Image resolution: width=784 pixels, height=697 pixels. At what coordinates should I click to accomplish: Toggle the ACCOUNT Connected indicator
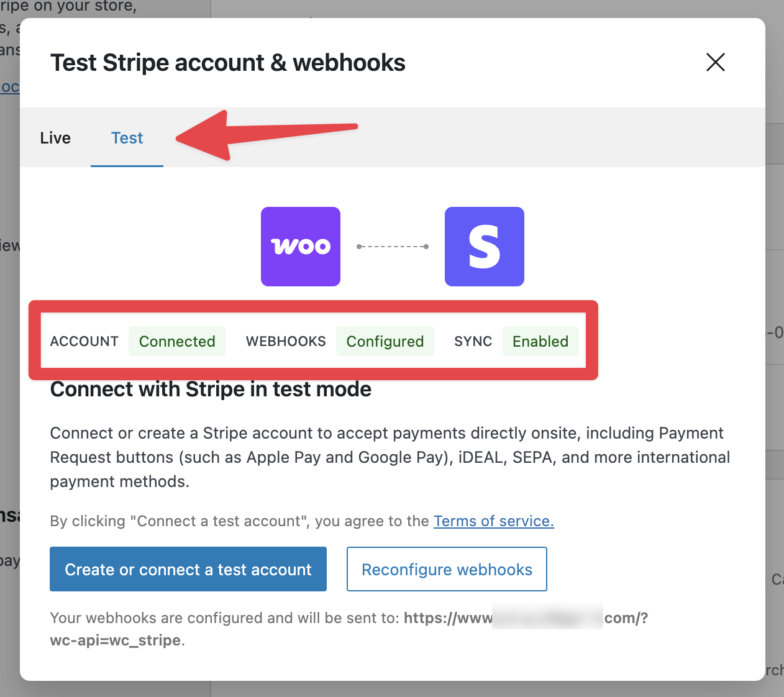coord(177,341)
